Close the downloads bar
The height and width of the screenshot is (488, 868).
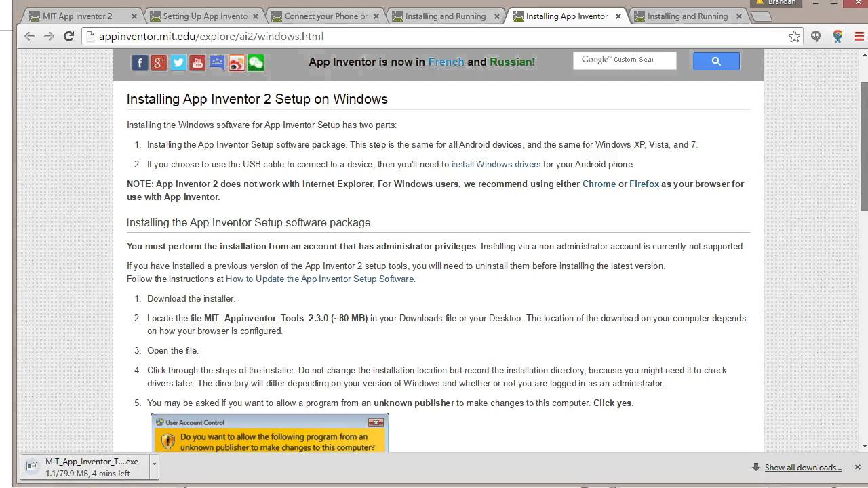(x=857, y=467)
